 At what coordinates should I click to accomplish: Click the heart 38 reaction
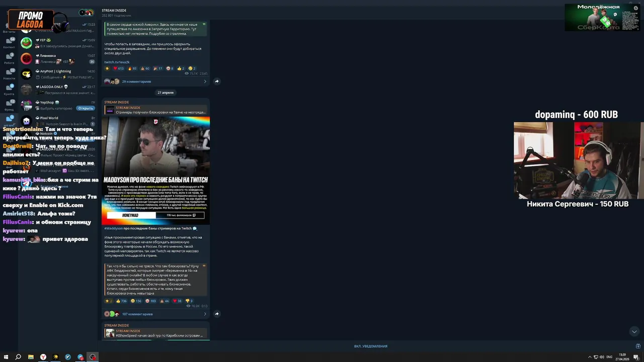click(177, 301)
